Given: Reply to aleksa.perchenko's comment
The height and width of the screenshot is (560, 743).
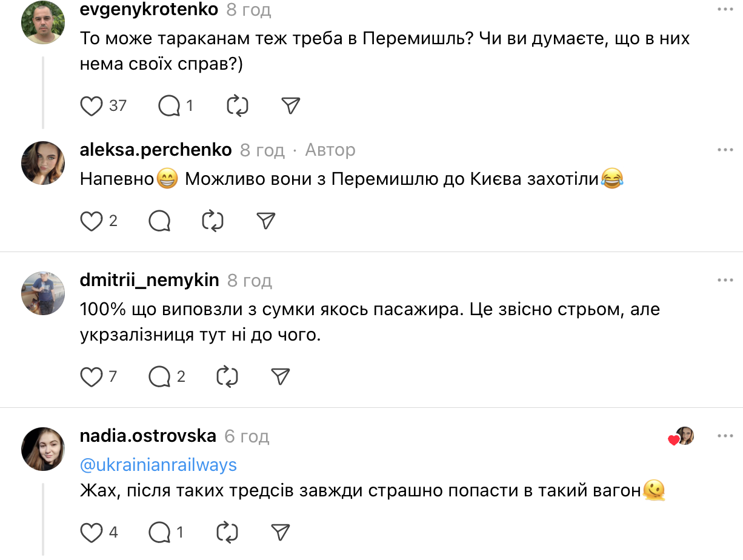Looking at the screenshot, I should point(159,221).
